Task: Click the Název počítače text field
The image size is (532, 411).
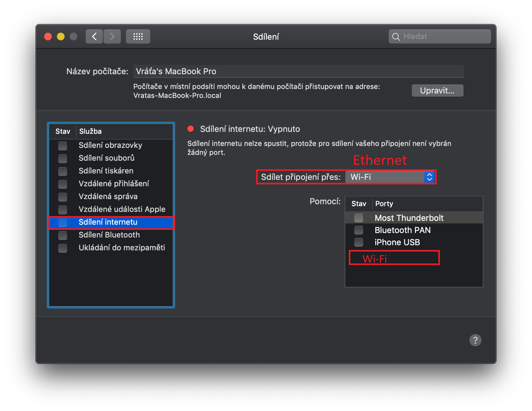Action: click(299, 71)
